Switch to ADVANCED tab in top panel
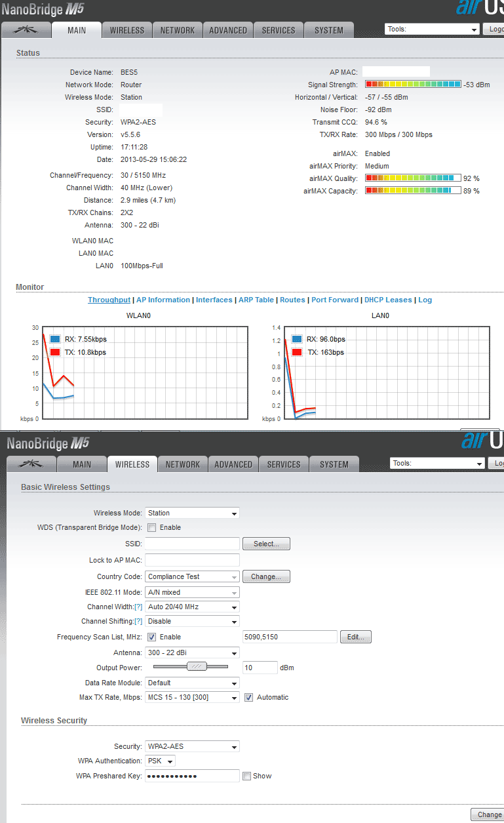 pos(228,30)
